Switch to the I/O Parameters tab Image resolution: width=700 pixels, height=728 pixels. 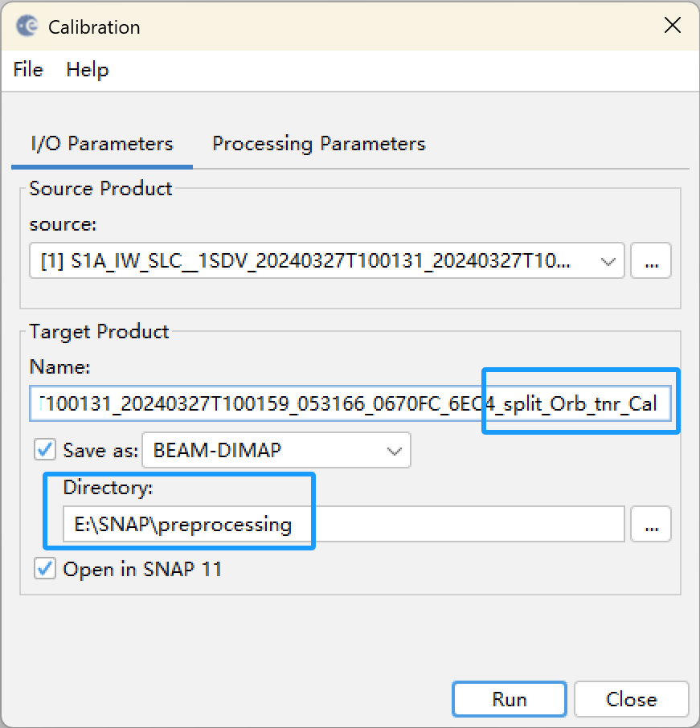pyautogui.click(x=102, y=144)
